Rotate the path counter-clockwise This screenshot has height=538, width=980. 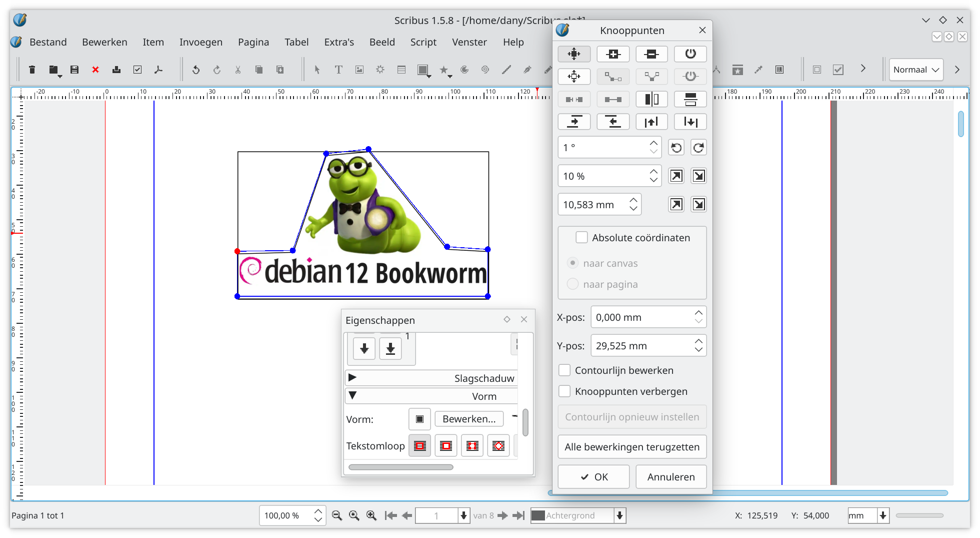(676, 148)
